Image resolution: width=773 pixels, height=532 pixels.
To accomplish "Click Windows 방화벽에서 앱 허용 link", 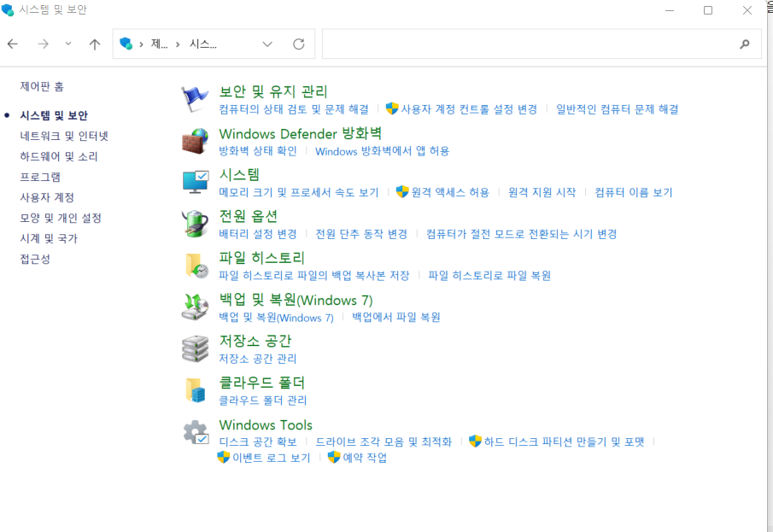I will [382, 151].
